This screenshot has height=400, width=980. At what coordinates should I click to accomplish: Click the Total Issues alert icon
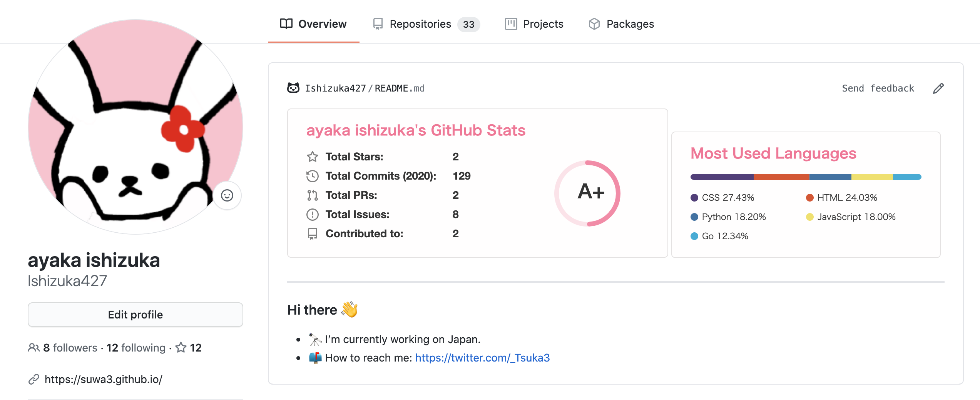click(312, 215)
